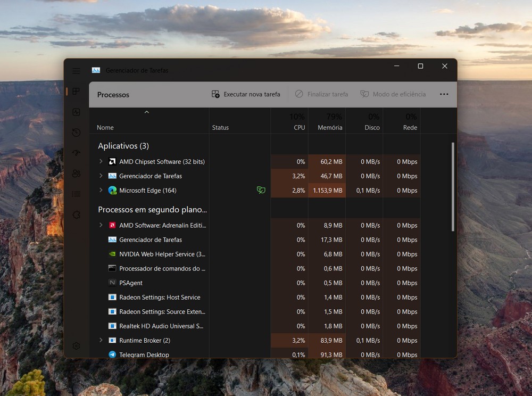Image resolution: width=532 pixels, height=396 pixels.
Task: Open the Startup apps sidebar icon
Action: coord(76,153)
